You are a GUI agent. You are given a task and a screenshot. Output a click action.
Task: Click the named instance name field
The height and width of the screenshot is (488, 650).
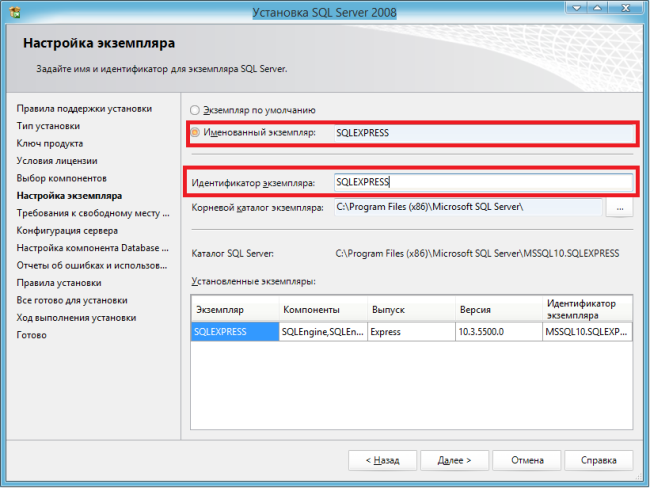coord(484,133)
